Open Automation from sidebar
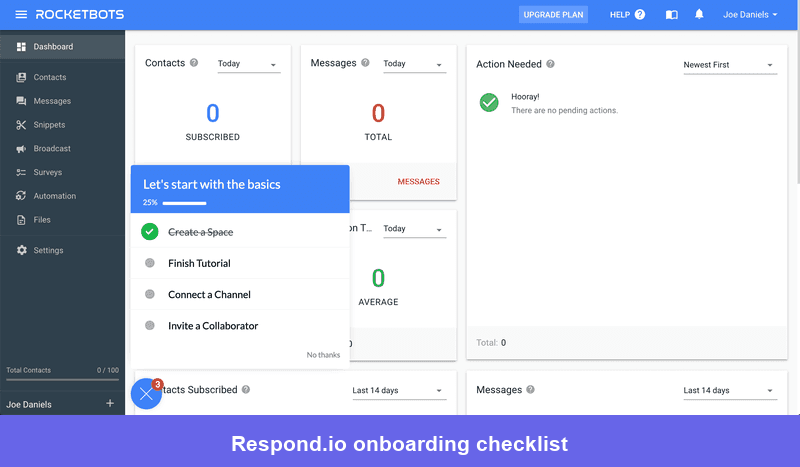Screen dimensions: 800x467 pyautogui.click(x=62, y=196)
